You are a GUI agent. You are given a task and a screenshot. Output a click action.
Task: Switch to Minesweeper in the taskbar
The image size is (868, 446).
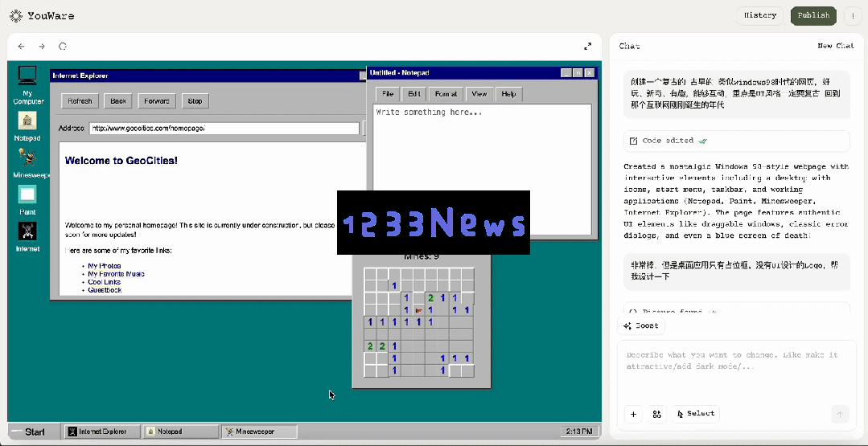(259, 432)
